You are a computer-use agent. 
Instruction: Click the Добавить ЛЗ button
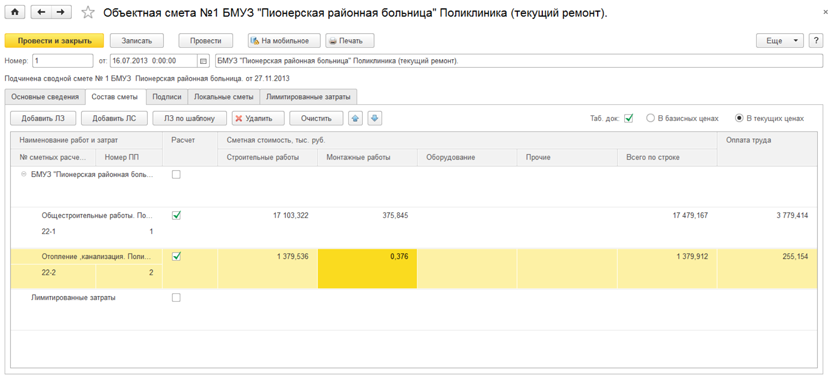tap(43, 118)
